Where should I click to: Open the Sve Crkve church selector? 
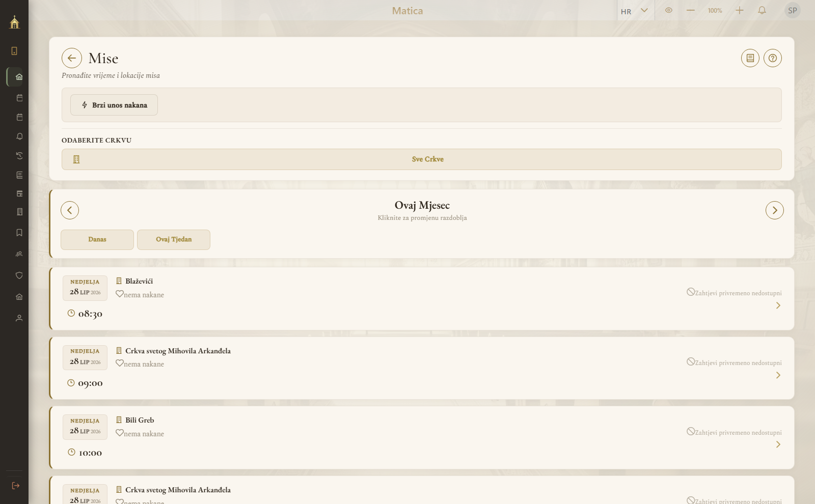coord(422,159)
